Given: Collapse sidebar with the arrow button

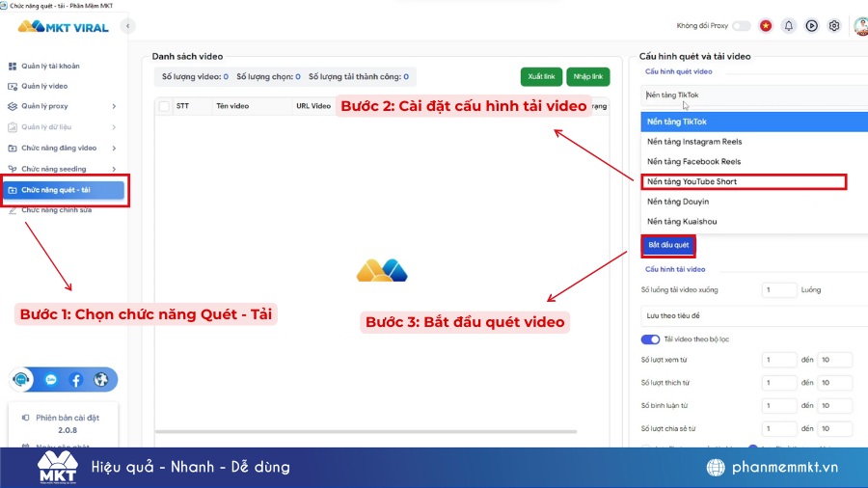Looking at the screenshot, I should (128, 26).
